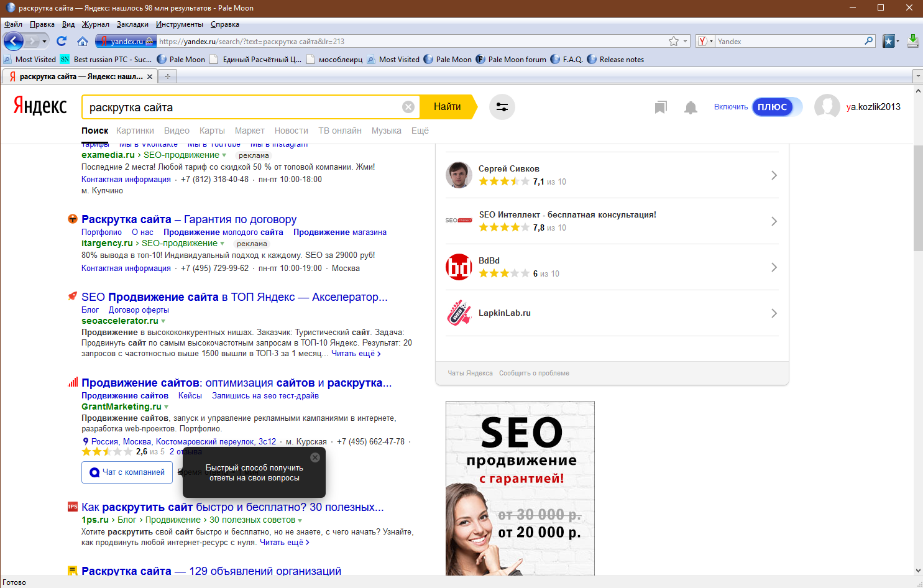Toggle the Яндекс ПЛЮС switch
923x588 pixels.
(x=777, y=107)
